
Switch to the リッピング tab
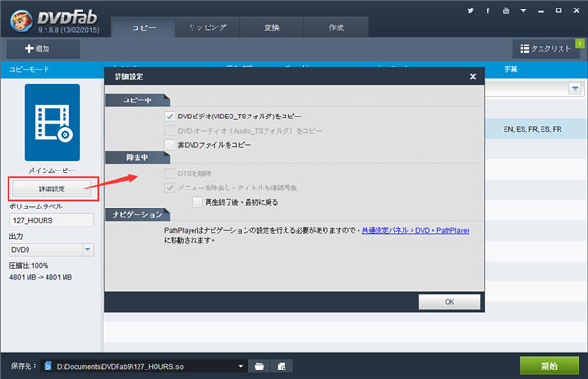[208, 27]
